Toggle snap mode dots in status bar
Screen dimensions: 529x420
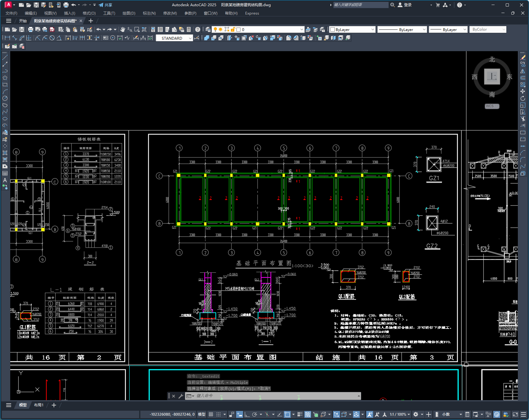click(218, 414)
